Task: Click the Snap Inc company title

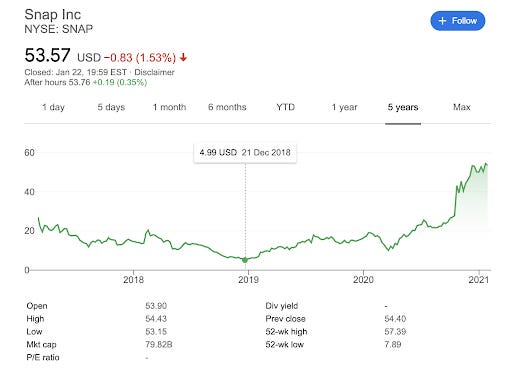Action: [x=53, y=15]
